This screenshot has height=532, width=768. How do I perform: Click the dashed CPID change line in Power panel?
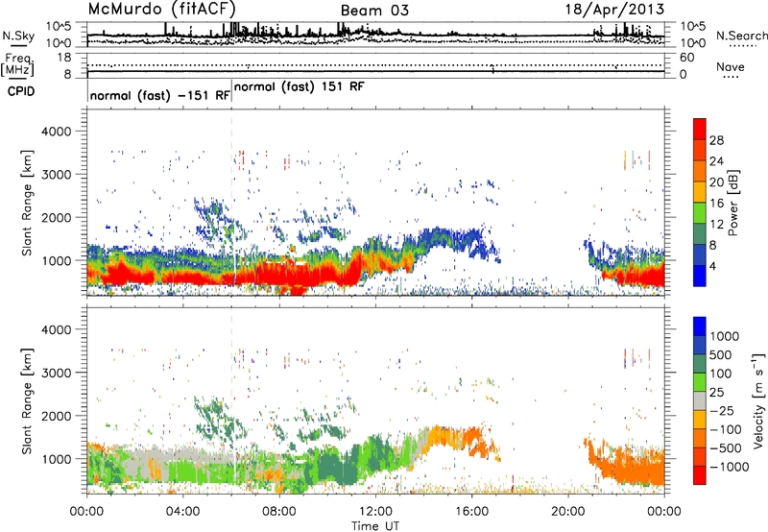pyautogui.click(x=231, y=202)
